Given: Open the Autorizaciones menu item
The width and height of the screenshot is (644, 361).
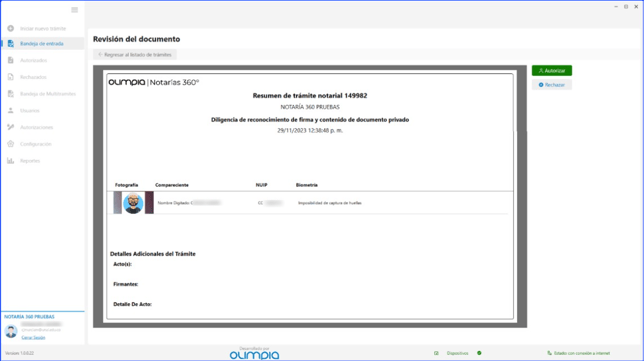Looking at the screenshot, I should tap(43, 127).
